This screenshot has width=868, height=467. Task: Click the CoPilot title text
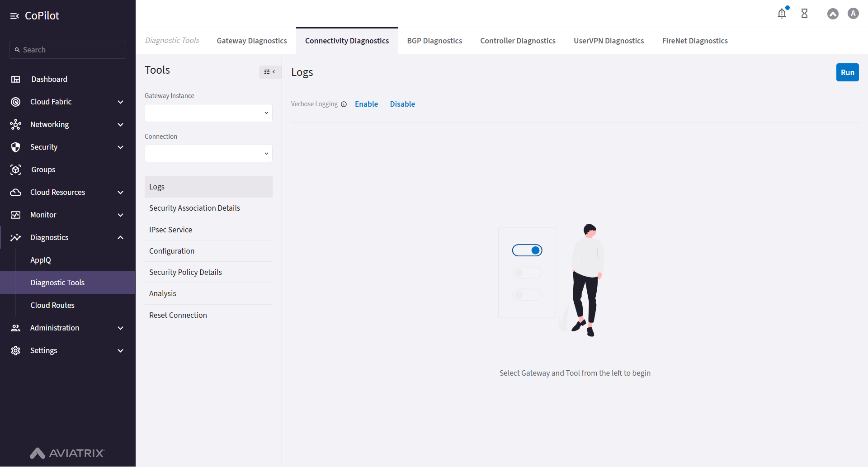tap(42, 16)
